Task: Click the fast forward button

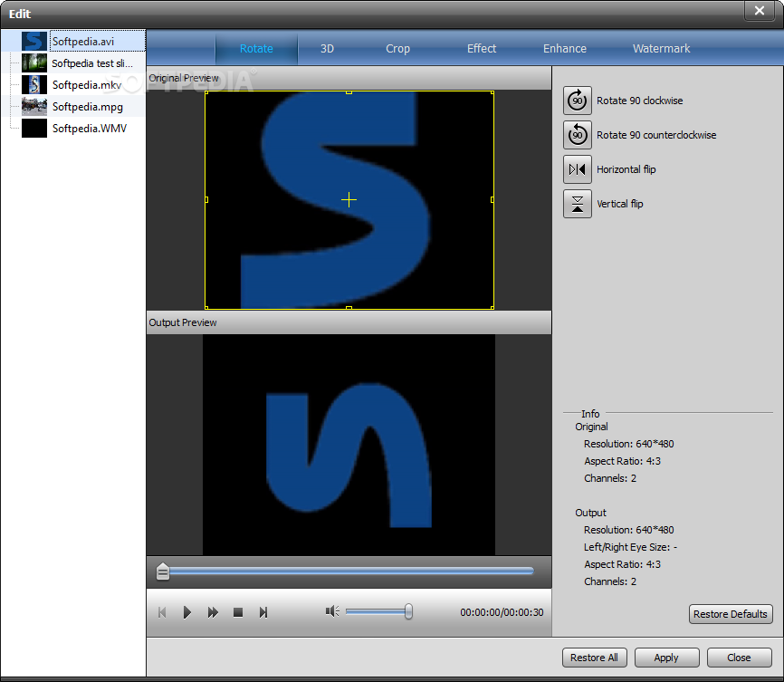Action: pyautogui.click(x=213, y=612)
